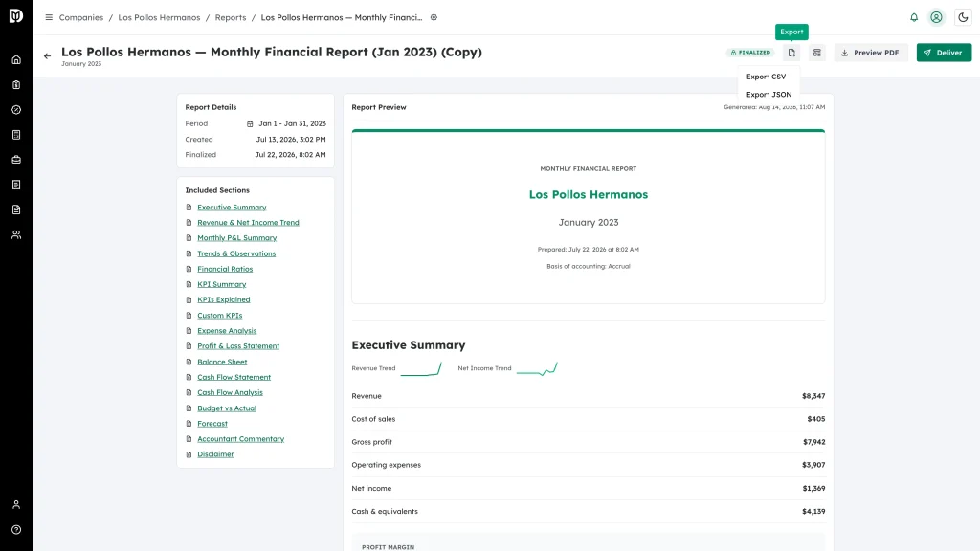This screenshot has width=980, height=551.
Task: Click the settings icon after the breadcrumb title
Action: point(434,17)
